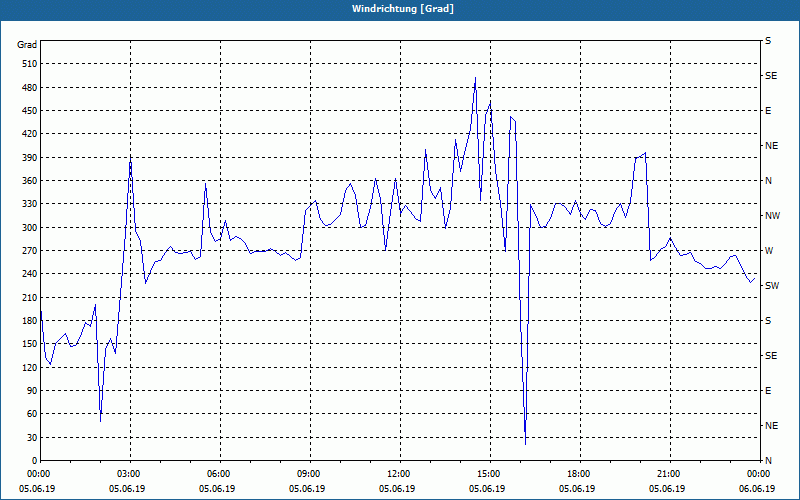Click the 05.06.19 date under 18:00
800x500 pixels.
[x=577, y=489]
